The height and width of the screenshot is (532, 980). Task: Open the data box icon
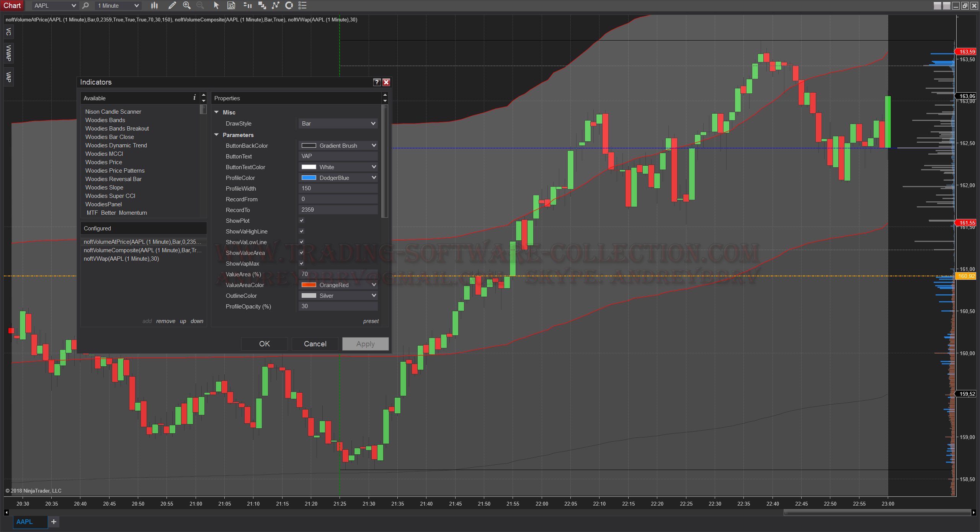[231, 5]
